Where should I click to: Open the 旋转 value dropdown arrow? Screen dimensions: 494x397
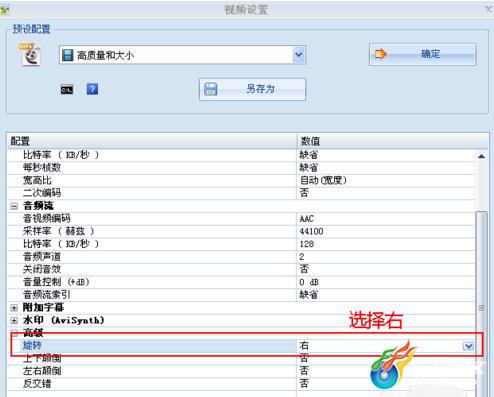tap(468, 346)
